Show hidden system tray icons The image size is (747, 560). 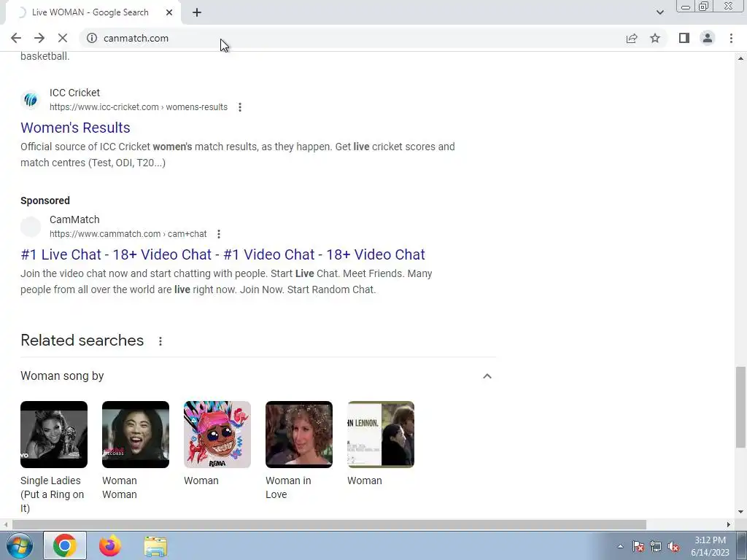pyautogui.click(x=620, y=546)
